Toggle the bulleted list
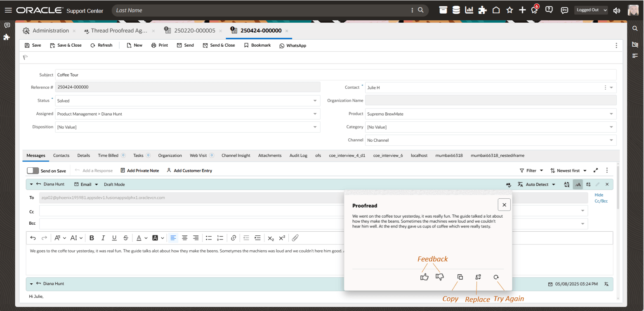The height and width of the screenshot is (311, 644). (209, 238)
